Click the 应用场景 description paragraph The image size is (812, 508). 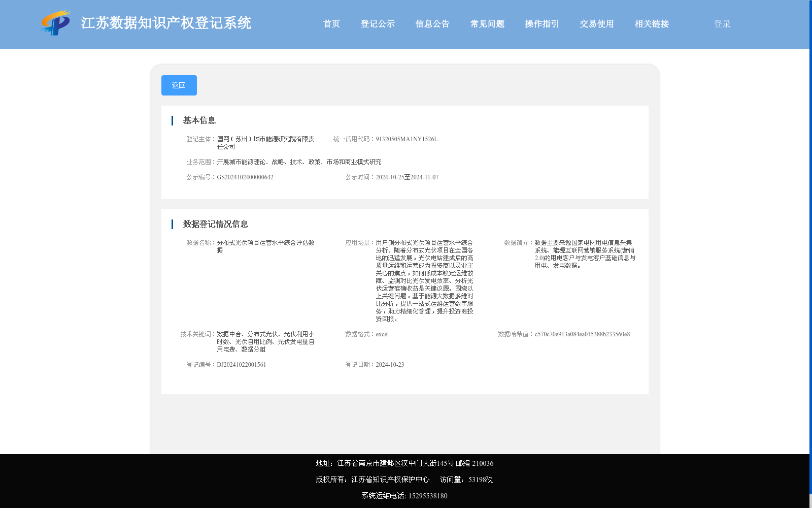(425, 281)
